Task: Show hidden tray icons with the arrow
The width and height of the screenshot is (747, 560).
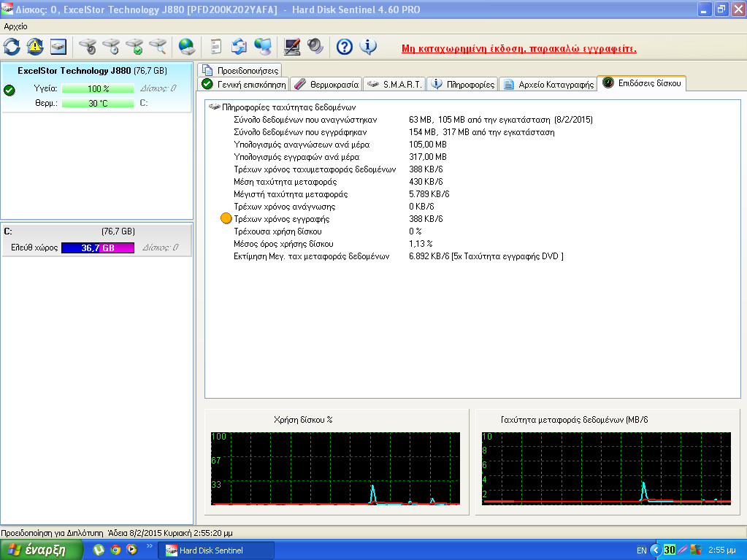Action: (656, 550)
